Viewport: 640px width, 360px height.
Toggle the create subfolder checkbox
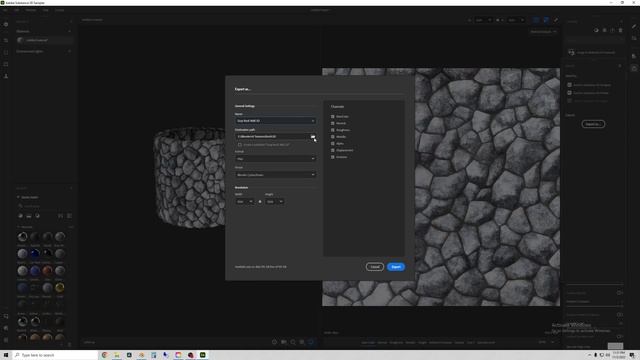point(240,144)
